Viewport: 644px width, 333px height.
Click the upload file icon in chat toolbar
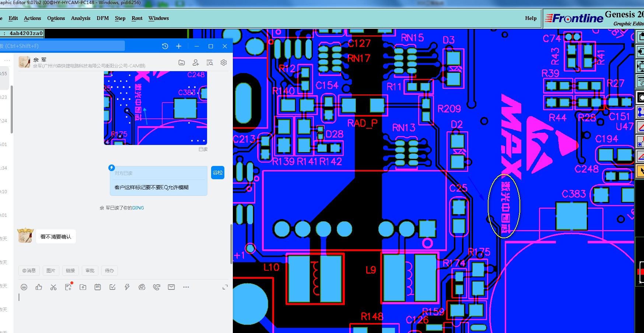pos(83,287)
